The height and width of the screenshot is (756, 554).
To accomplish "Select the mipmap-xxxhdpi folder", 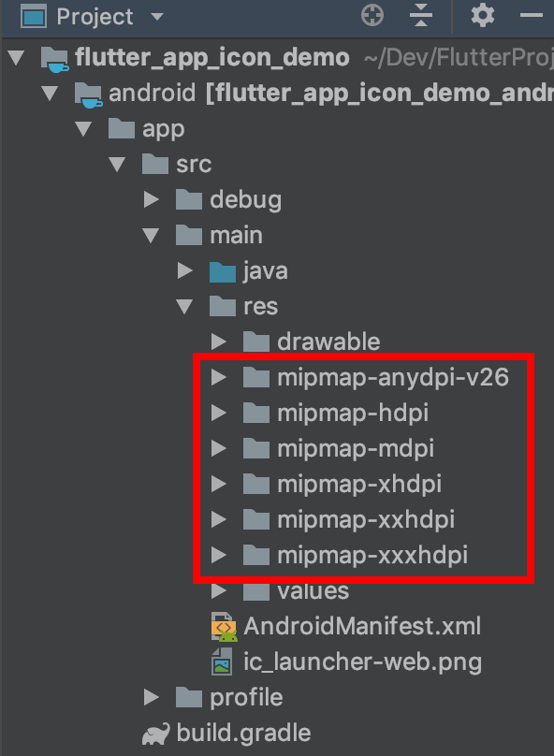I will pyautogui.click(x=372, y=556).
